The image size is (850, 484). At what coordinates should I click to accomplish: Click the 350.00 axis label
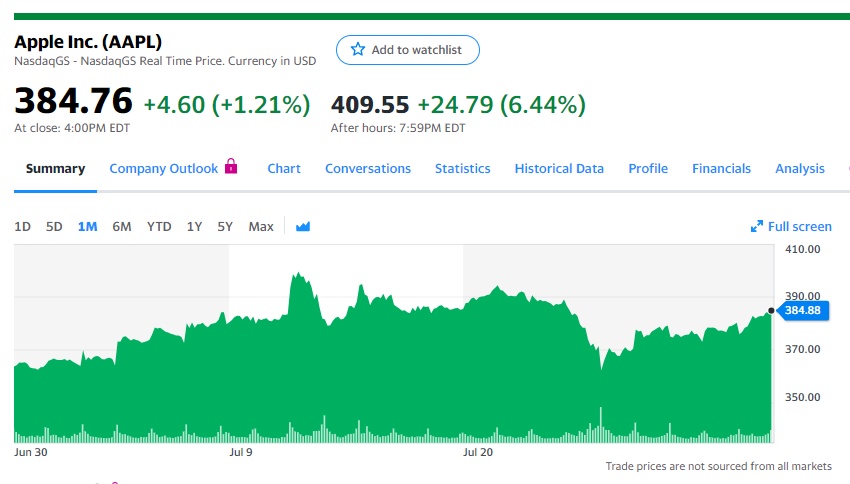click(803, 397)
